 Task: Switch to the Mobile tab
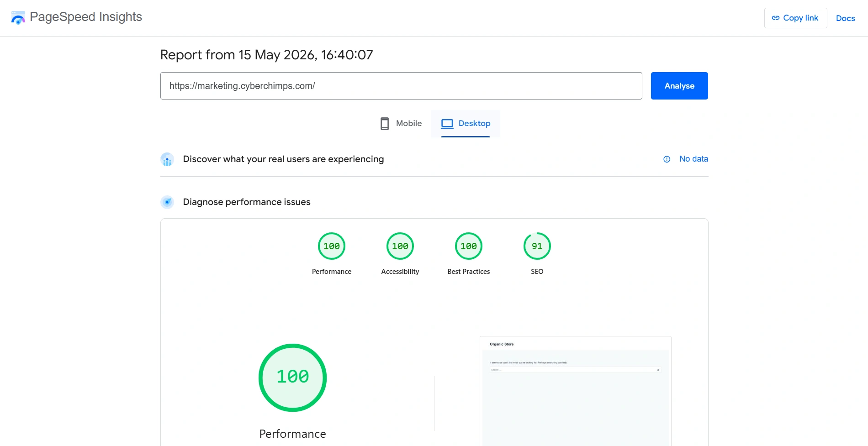pyautogui.click(x=401, y=123)
